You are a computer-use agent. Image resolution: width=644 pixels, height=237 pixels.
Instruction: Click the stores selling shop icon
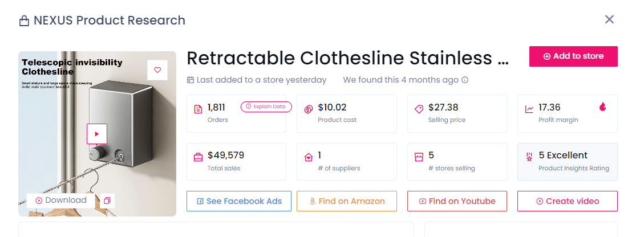pyautogui.click(x=419, y=157)
